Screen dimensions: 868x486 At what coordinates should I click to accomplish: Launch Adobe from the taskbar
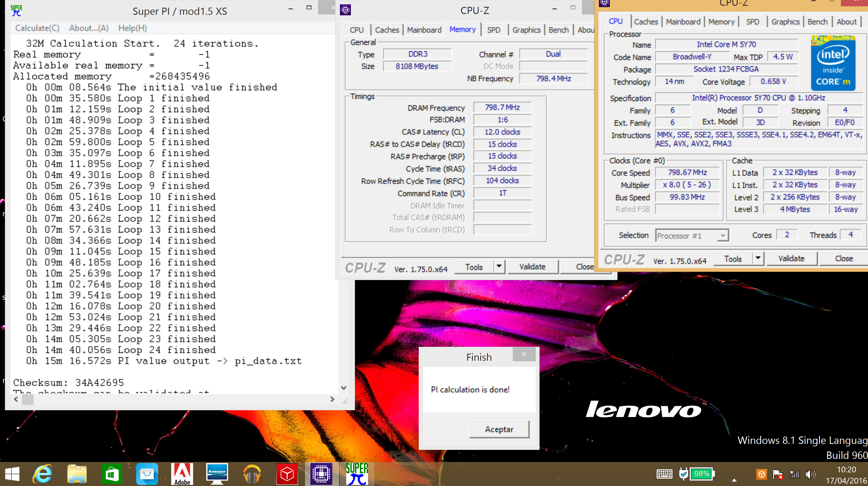tap(182, 474)
